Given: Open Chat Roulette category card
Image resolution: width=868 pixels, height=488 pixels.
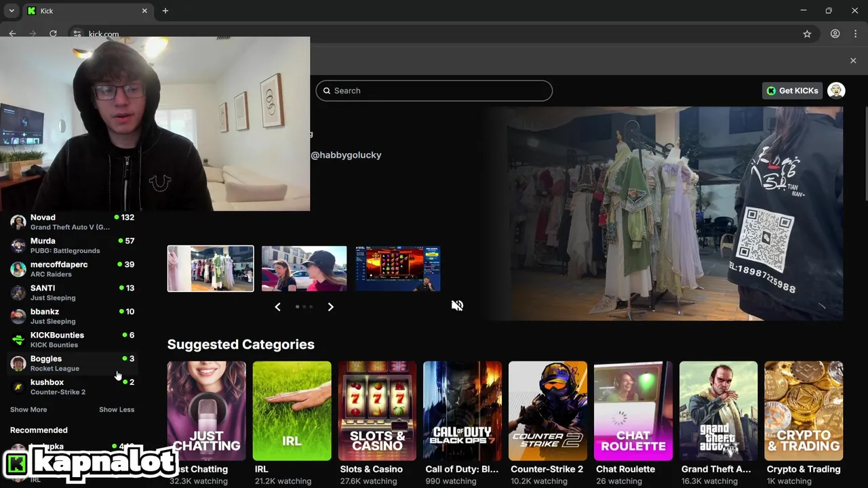Looking at the screenshot, I should click(633, 411).
